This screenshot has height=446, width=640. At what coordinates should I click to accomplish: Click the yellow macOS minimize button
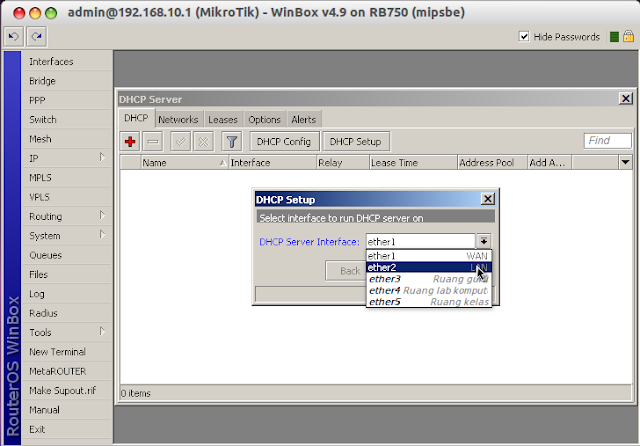pos(35,13)
